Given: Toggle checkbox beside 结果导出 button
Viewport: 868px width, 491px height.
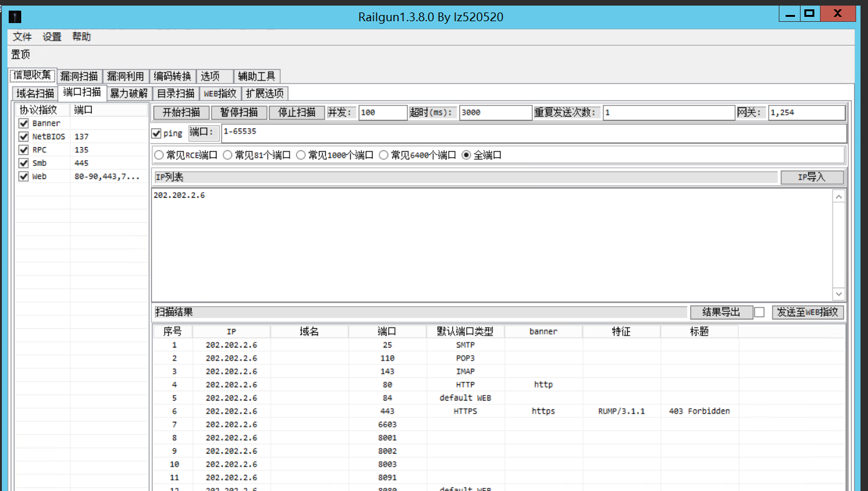Looking at the screenshot, I should (759, 312).
